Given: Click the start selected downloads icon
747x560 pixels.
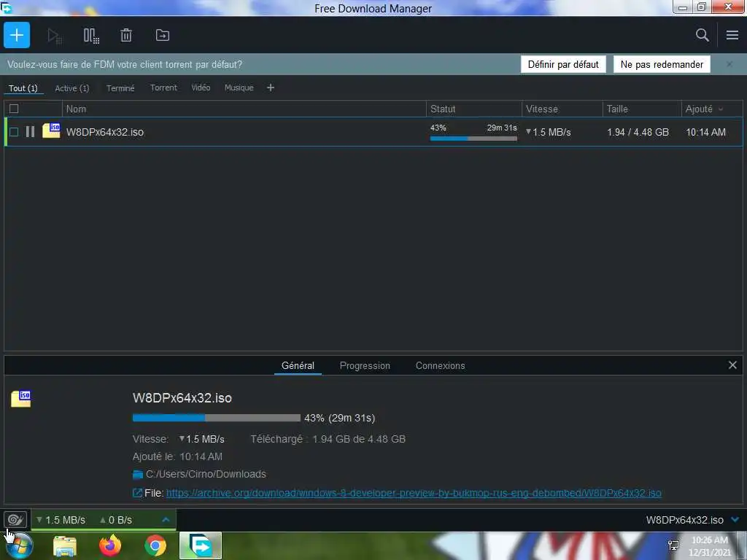Looking at the screenshot, I should 55,36.
